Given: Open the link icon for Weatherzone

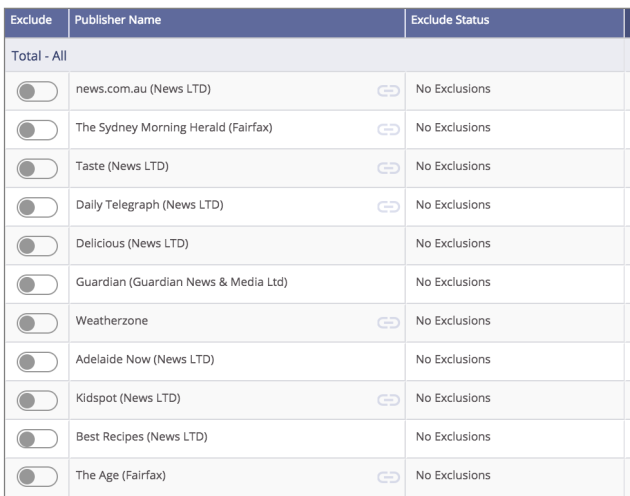Looking at the screenshot, I should coord(388,322).
